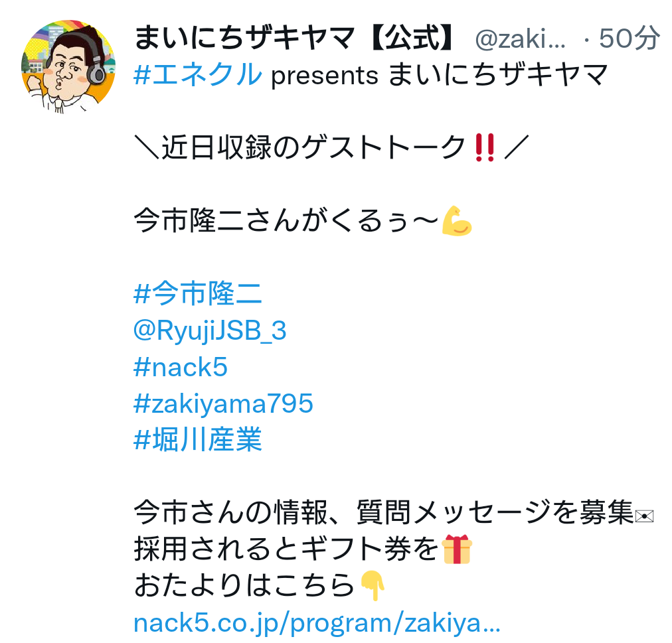Open the #エネクル hashtag
Image resolution: width=672 pixels, height=643 pixels.
pyautogui.click(x=198, y=74)
